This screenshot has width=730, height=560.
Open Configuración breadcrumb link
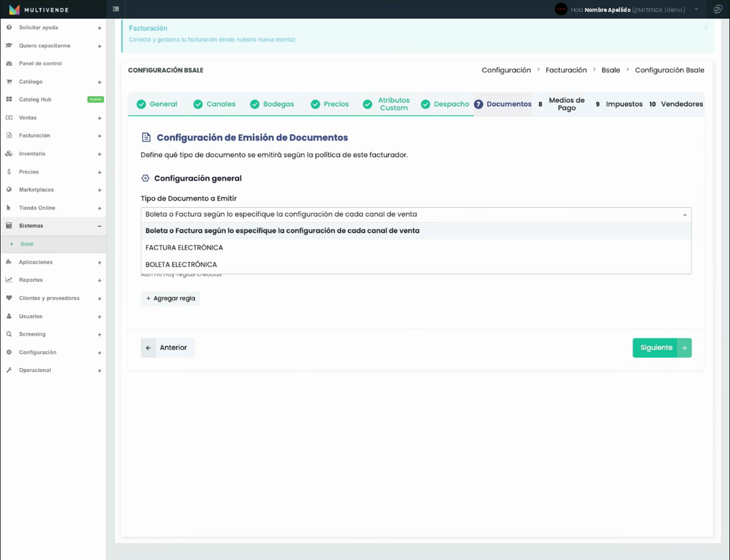tap(506, 70)
